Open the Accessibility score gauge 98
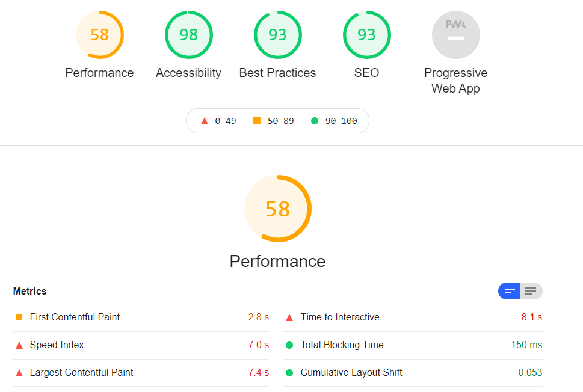The image size is (583, 392). click(188, 35)
